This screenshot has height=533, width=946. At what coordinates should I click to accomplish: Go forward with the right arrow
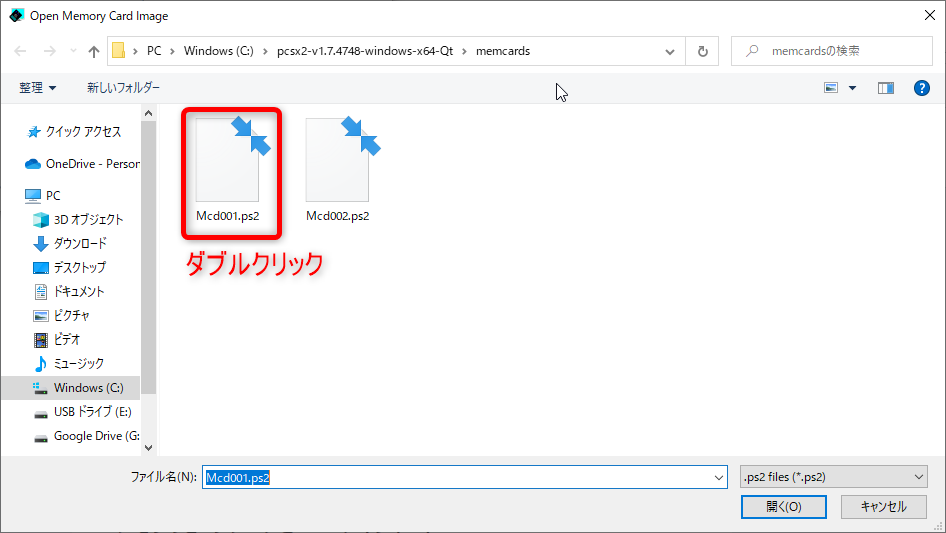click(x=49, y=51)
